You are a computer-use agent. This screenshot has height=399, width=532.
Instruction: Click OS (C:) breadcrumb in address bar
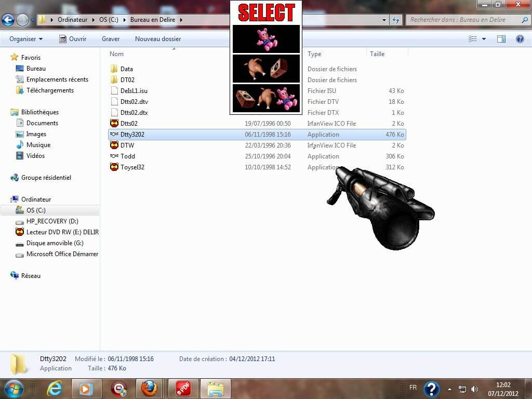point(109,20)
